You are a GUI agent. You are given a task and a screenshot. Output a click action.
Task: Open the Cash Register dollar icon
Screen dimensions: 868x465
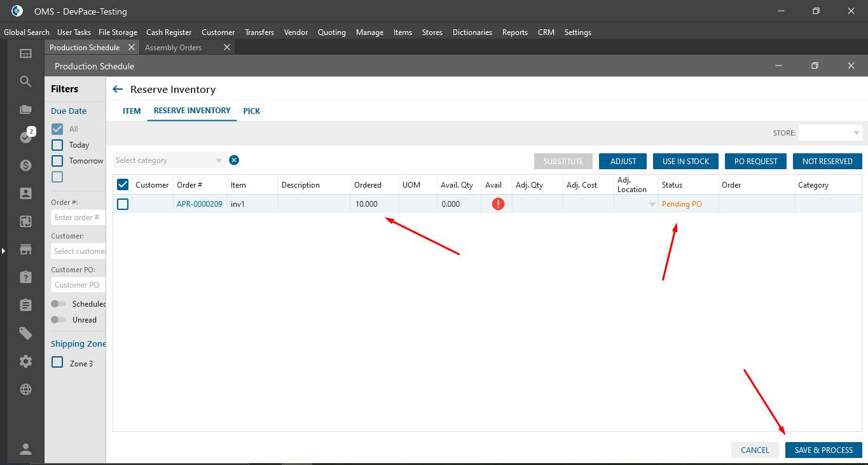[25, 165]
